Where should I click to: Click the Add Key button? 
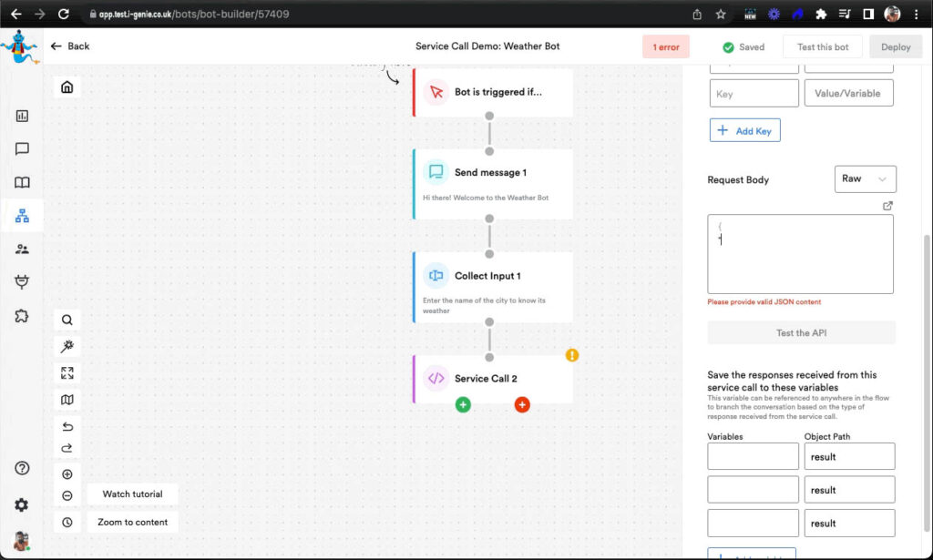coord(744,130)
